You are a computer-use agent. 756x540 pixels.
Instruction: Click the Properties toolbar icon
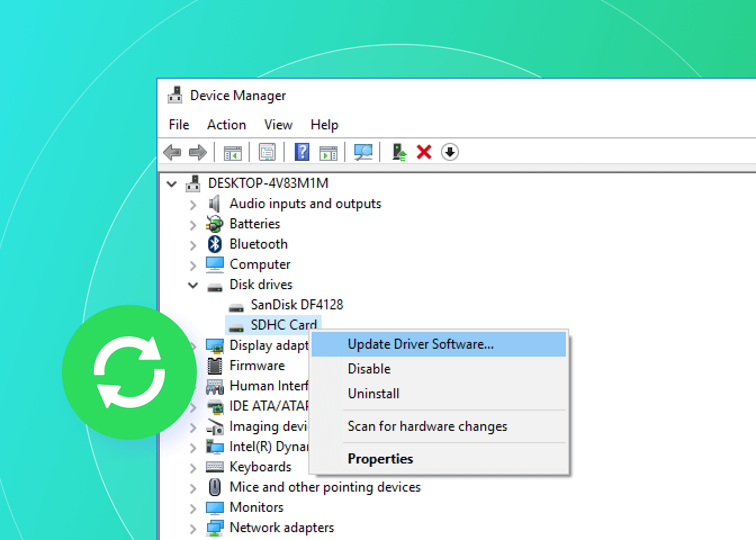click(x=267, y=152)
